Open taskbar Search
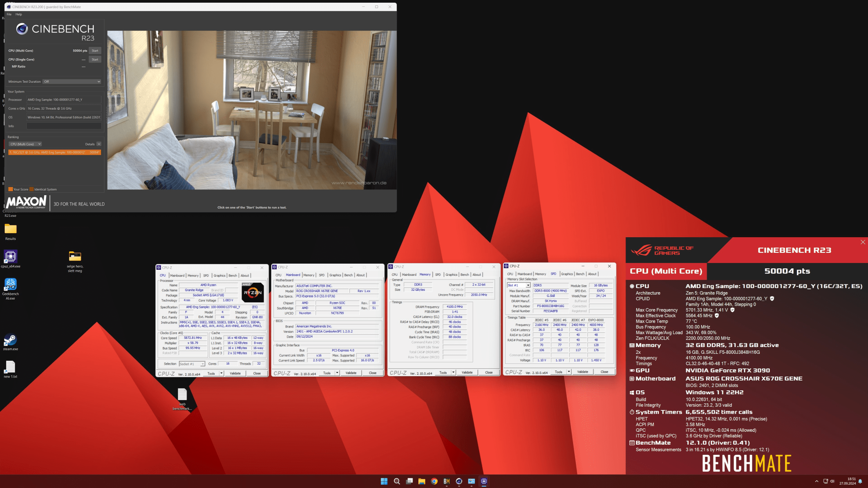868x488 pixels. point(397,481)
